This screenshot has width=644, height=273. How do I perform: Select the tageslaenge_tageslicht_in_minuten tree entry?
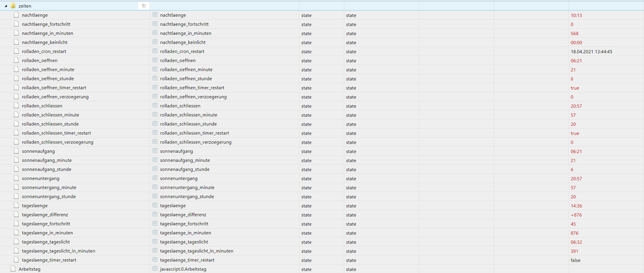click(58, 251)
